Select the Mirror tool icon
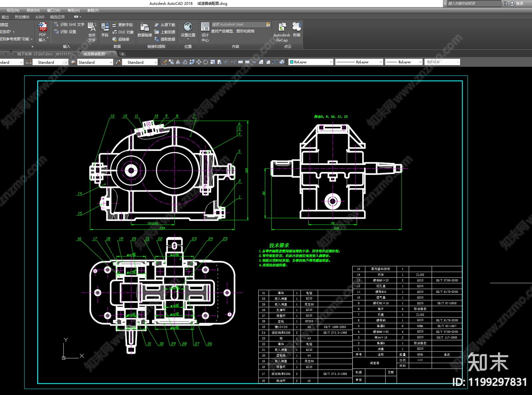Screen dimensions: 532x395 click(x=178, y=62)
